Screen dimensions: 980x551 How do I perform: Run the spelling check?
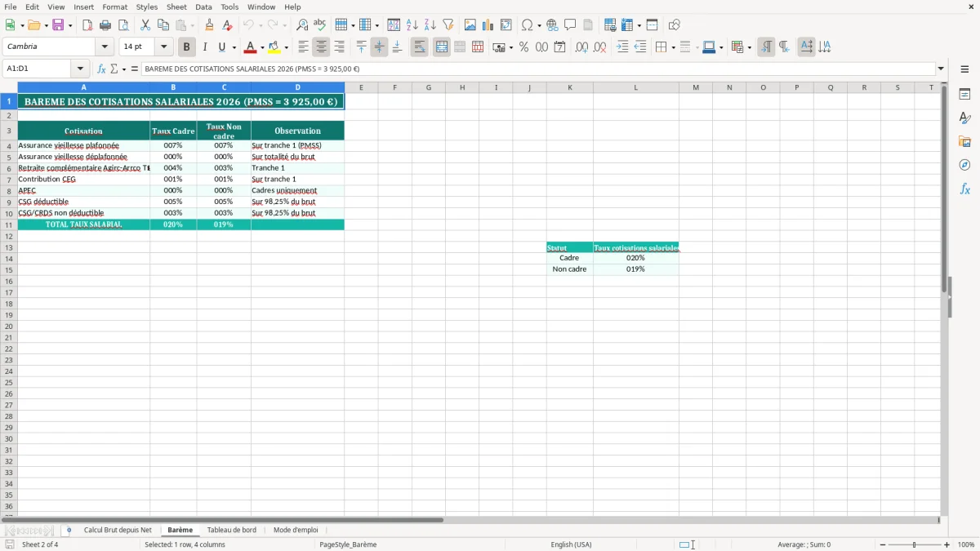pos(320,25)
